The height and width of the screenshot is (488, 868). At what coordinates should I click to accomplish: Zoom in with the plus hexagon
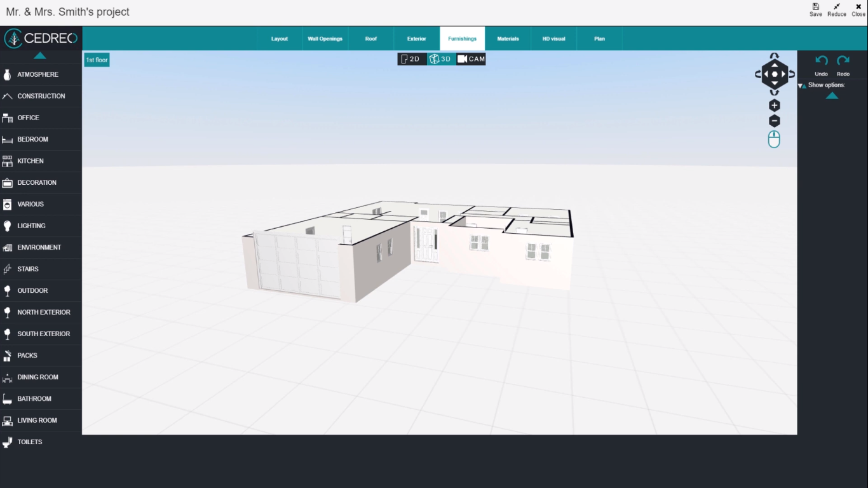tap(774, 105)
